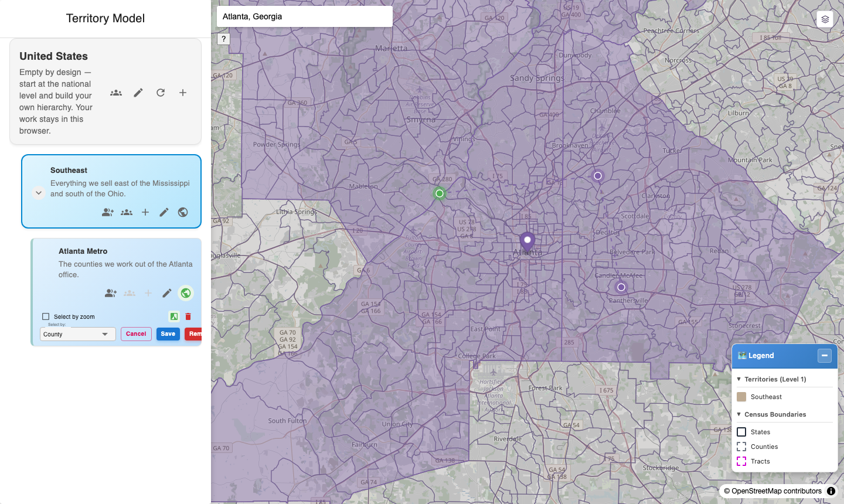Click green map selection icon
Viewport: 844px width, 504px height.
(174, 316)
